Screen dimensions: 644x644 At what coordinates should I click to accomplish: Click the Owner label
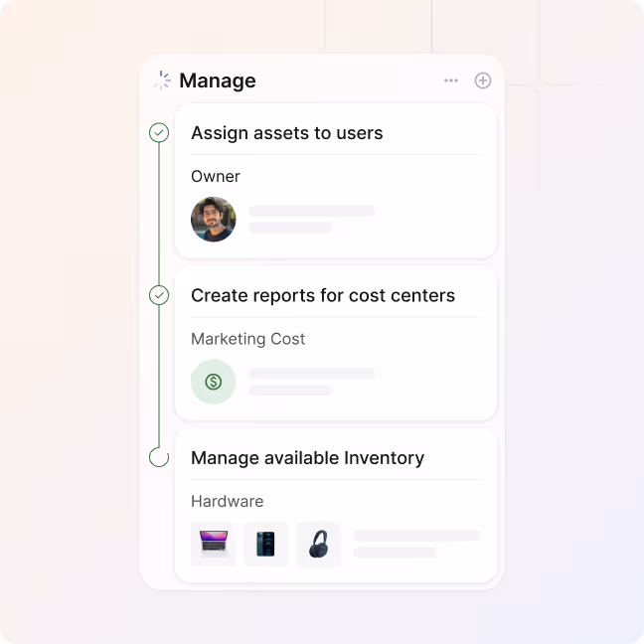tap(216, 177)
